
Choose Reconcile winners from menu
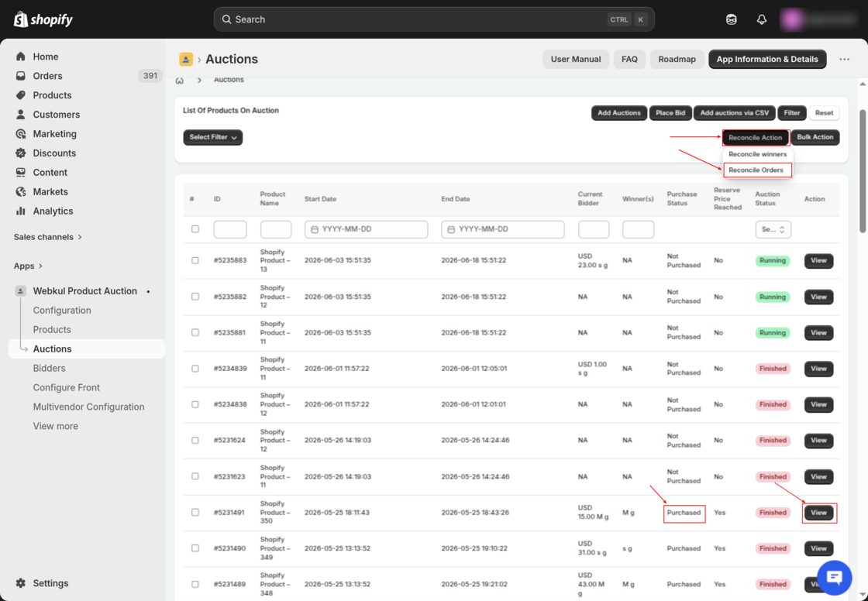[x=757, y=154]
